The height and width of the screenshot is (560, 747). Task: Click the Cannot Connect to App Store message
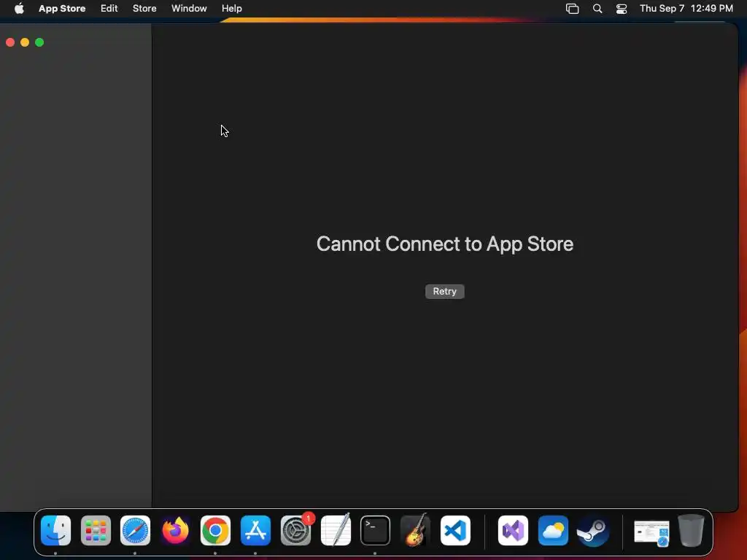[x=445, y=244]
